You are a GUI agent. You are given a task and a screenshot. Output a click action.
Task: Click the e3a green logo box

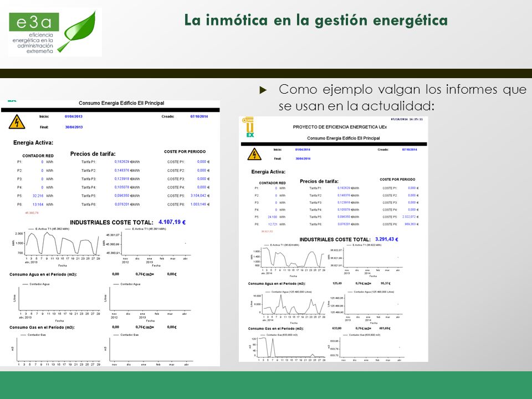(34, 22)
